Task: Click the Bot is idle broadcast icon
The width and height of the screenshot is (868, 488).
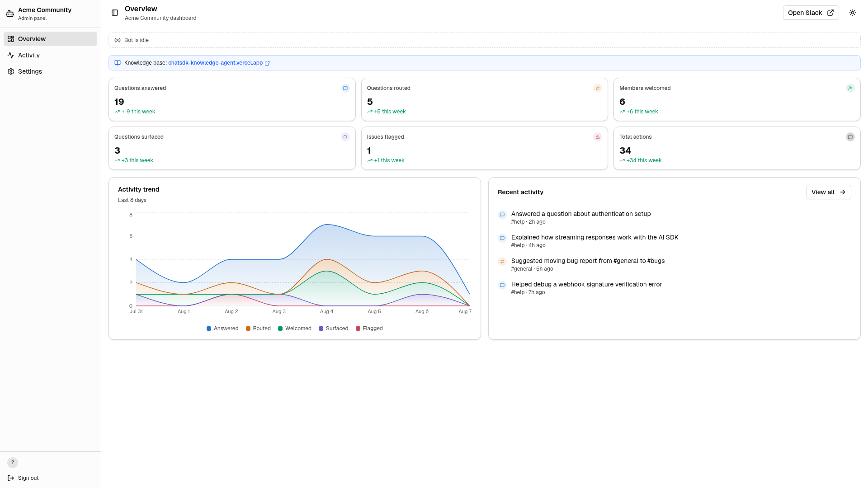Action: [118, 40]
